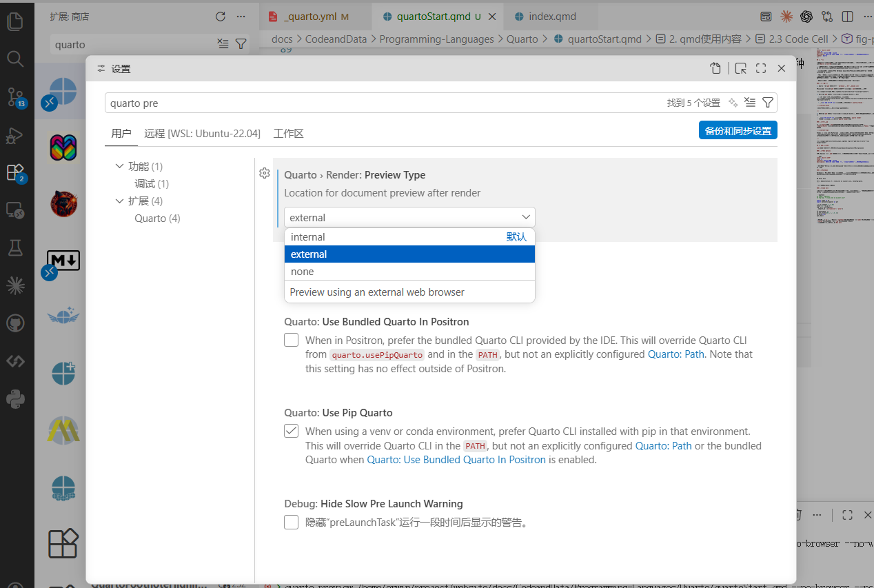Open the Search view in activity bar
The width and height of the screenshot is (874, 588).
15,59
